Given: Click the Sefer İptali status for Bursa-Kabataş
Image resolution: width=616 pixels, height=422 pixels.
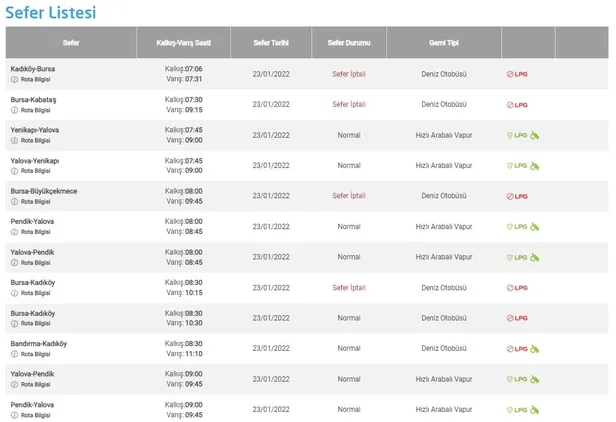Looking at the screenshot, I should (348, 105).
